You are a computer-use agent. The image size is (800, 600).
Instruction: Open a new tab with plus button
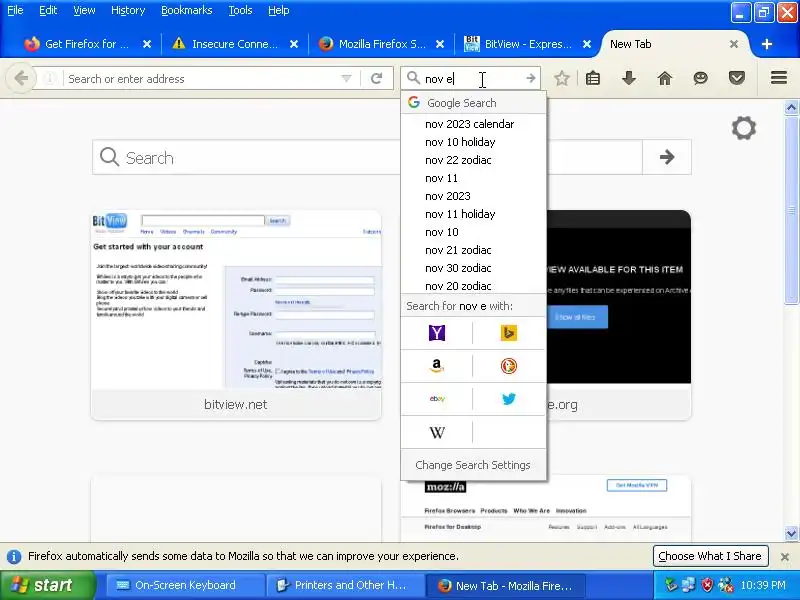pyautogui.click(x=766, y=44)
